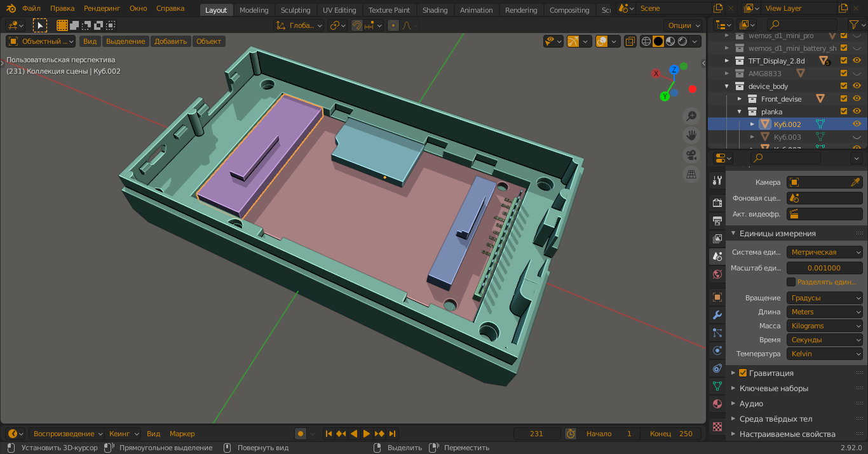
Task: Open the Material properties tab
Action: tap(717, 404)
